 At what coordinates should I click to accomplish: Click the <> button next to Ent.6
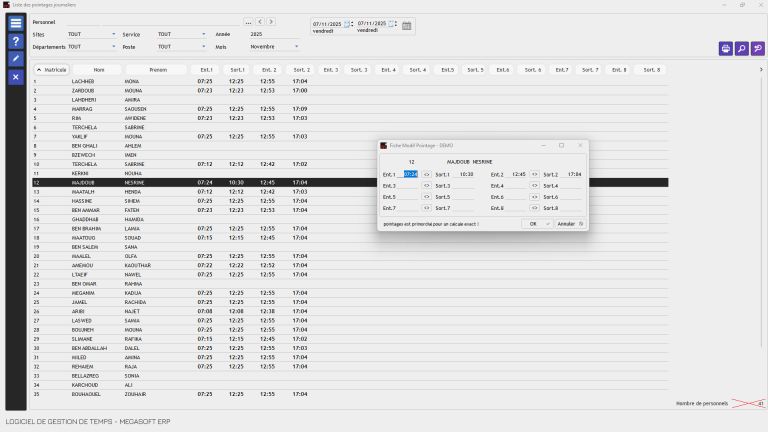534,197
